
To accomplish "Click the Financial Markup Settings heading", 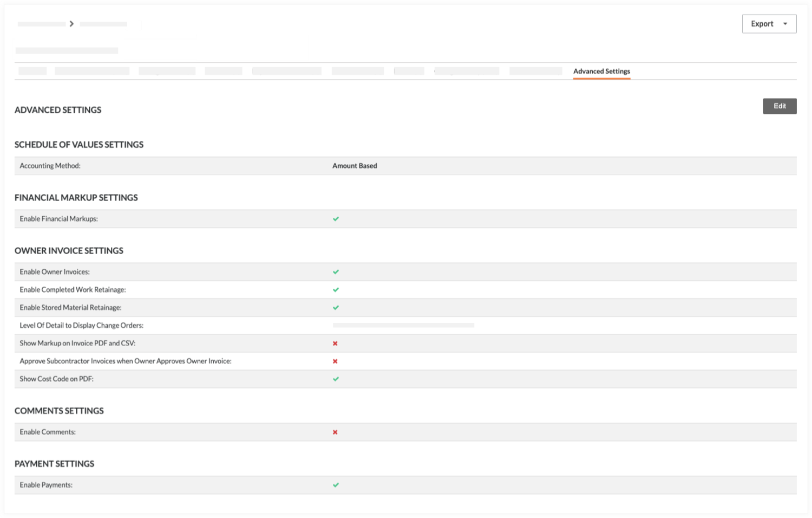I will tap(76, 198).
